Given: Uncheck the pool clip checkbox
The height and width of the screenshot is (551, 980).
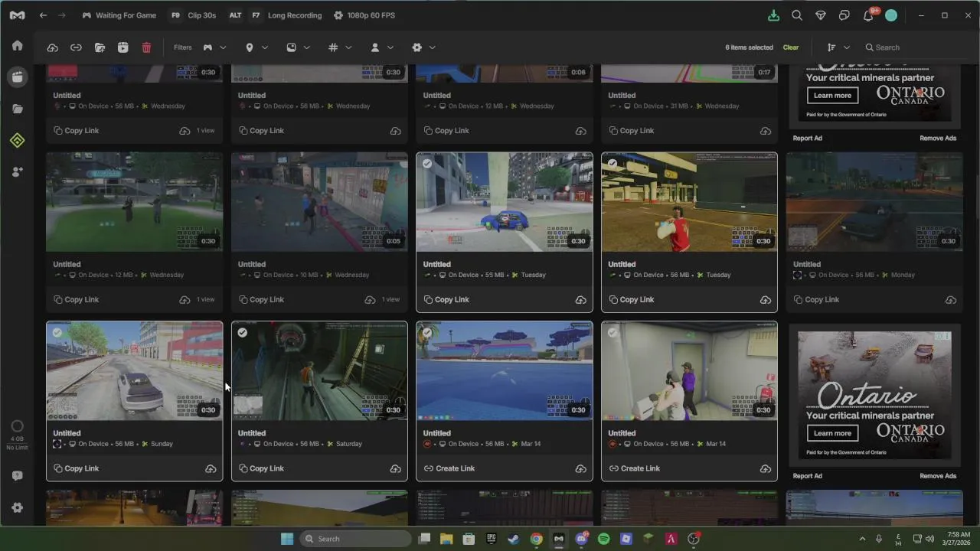Looking at the screenshot, I should tap(427, 333).
